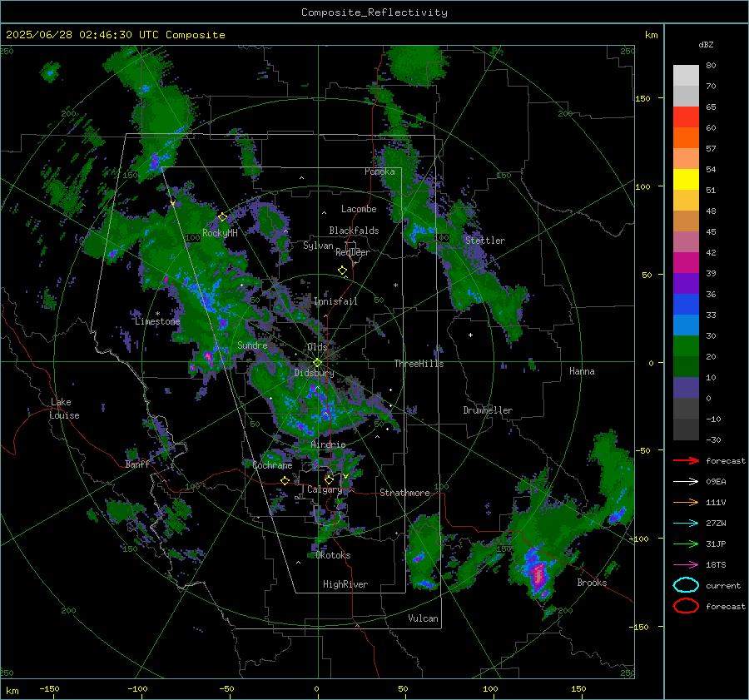Screen dimensions: 749x700
Task: Click the Sundre town label
Action: [252, 345]
